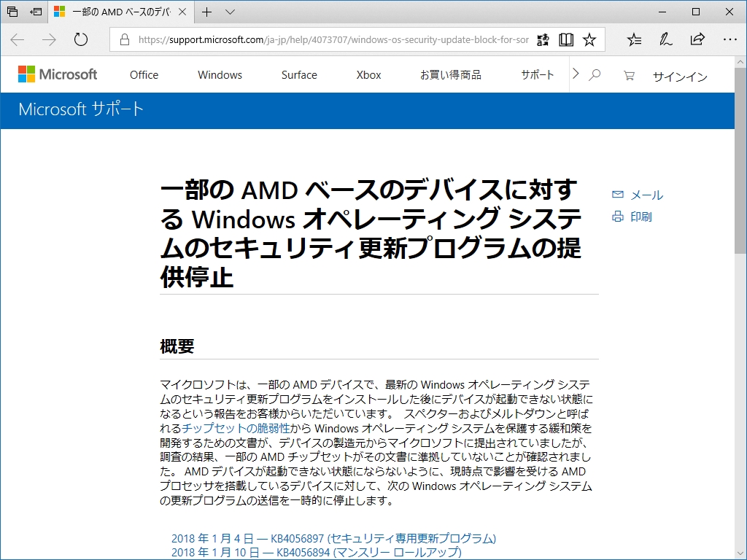This screenshot has height=560, width=747.
Task: Click the translate page icon
Action: point(543,40)
